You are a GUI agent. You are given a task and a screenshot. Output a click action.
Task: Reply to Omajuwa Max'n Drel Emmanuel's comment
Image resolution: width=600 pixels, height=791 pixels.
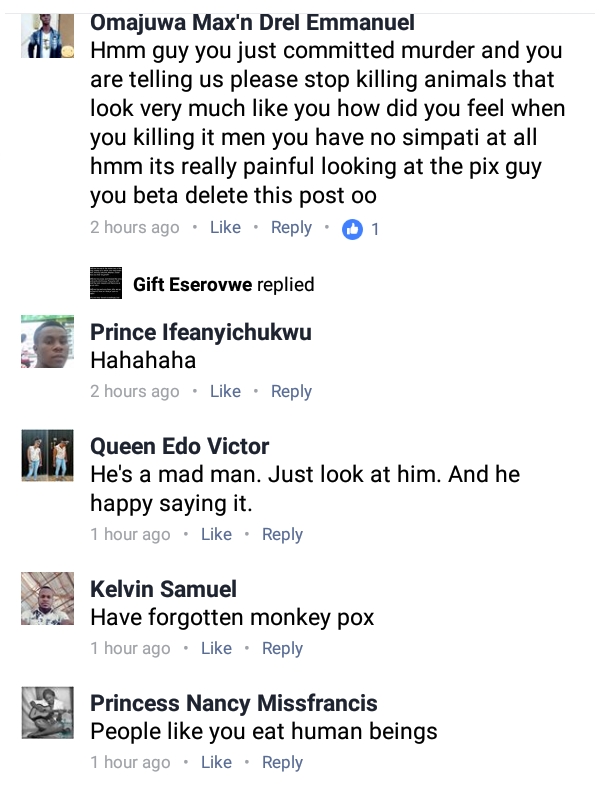[291, 228]
